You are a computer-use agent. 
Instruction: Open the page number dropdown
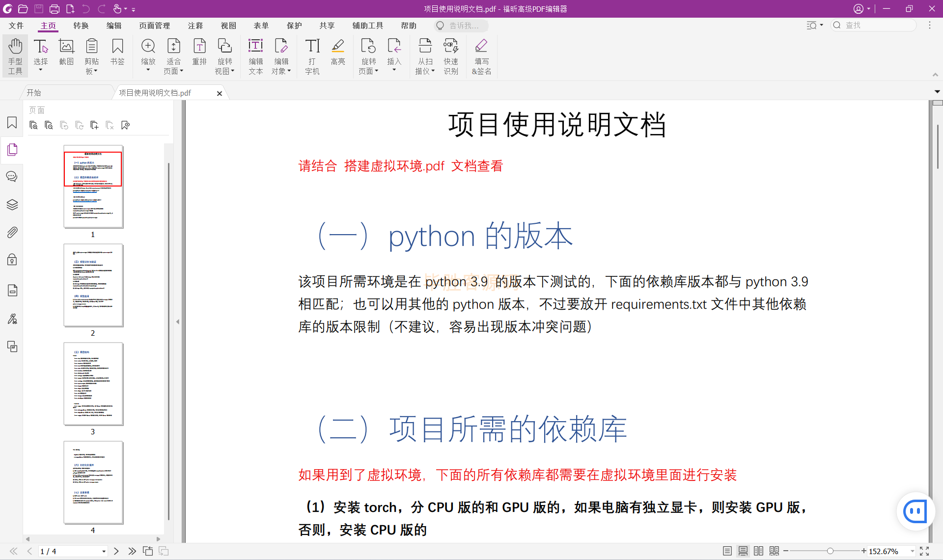click(x=104, y=552)
